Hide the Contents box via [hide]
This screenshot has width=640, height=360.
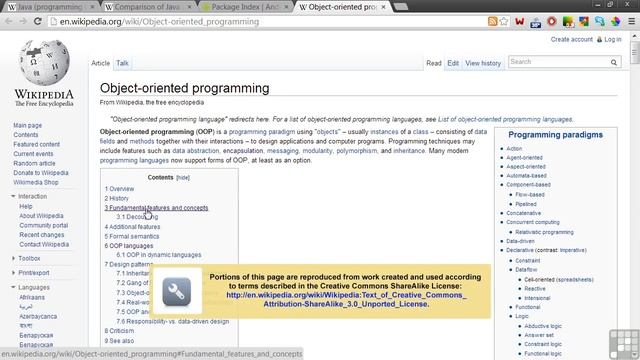click(183, 178)
